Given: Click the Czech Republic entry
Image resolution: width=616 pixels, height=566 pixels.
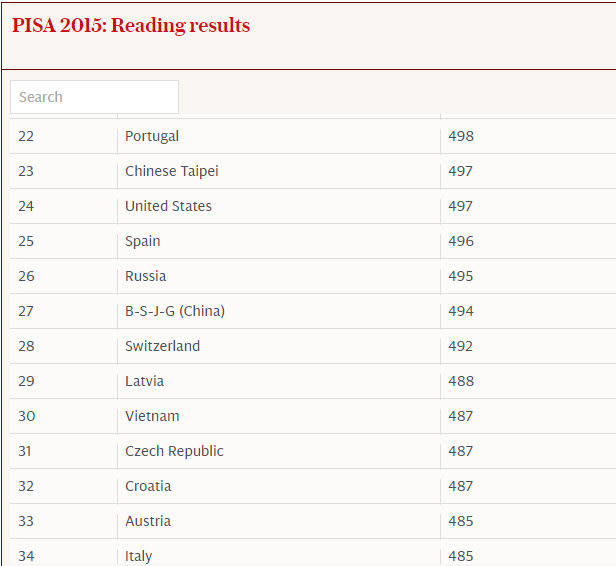Looking at the screenshot, I should pyautogui.click(x=174, y=451).
